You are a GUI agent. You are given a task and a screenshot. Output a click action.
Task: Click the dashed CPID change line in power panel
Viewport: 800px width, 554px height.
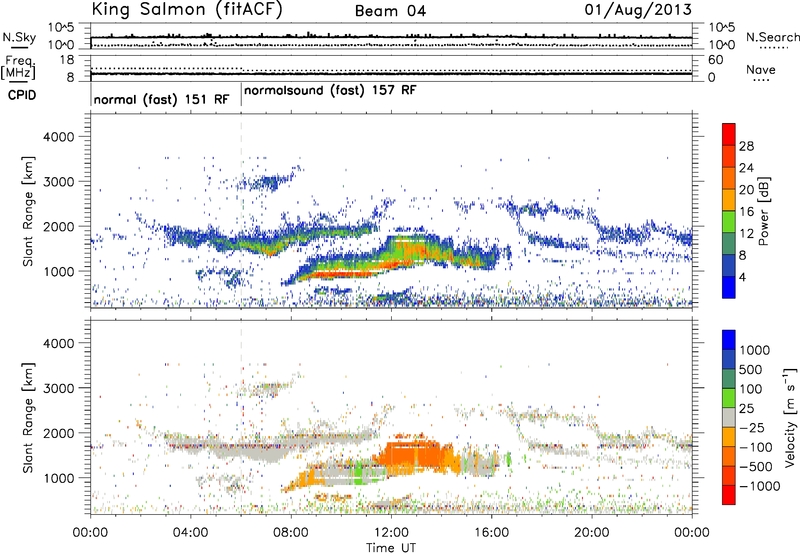tap(241, 210)
